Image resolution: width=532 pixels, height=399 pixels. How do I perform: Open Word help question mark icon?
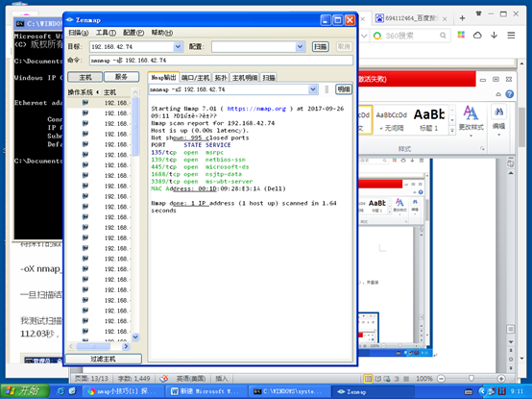tap(509, 94)
